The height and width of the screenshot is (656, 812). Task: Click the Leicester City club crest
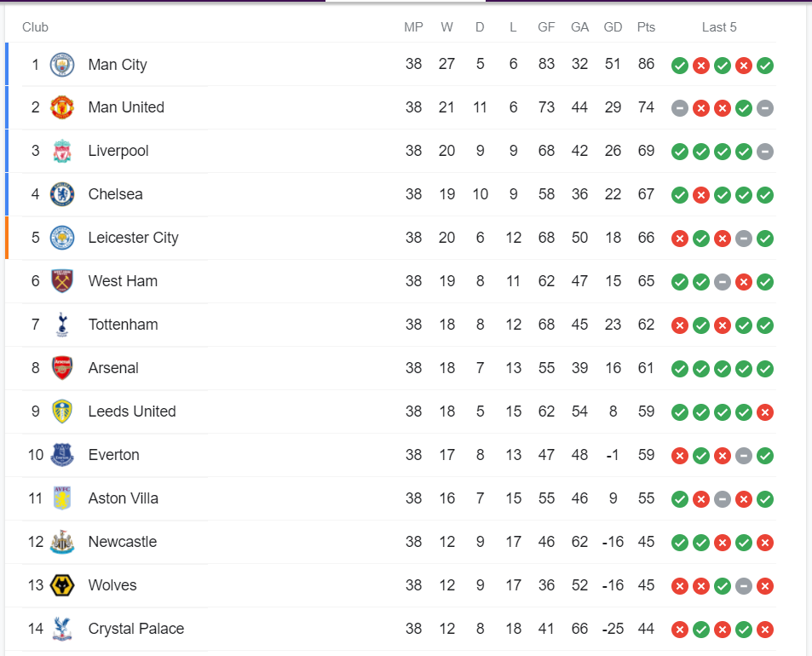coord(62,238)
